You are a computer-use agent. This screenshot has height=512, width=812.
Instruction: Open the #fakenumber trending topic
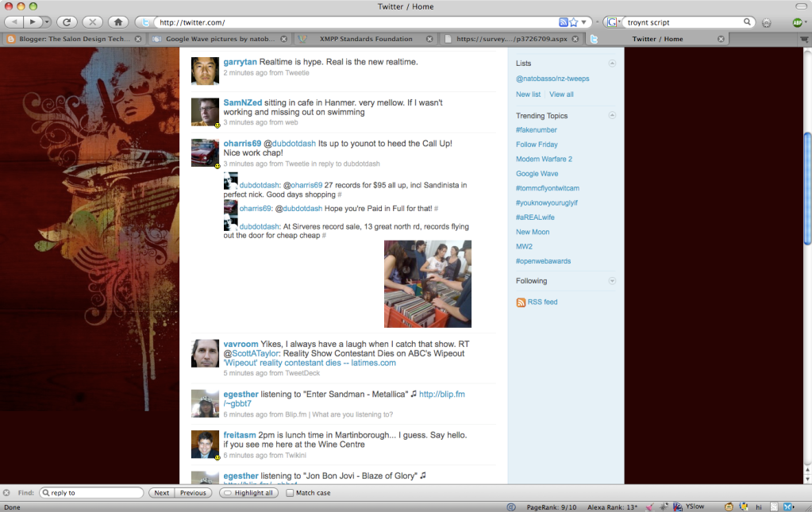(x=537, y=130)
